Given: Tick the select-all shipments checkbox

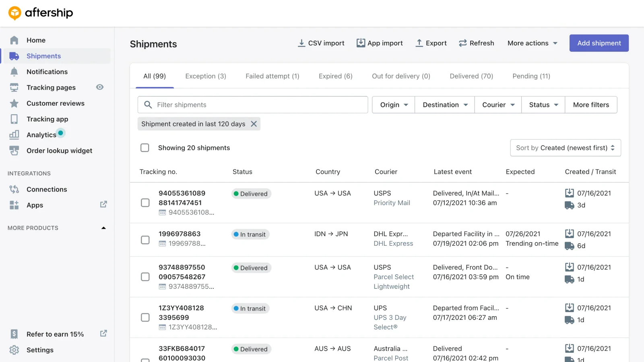Looking at the screenshot, I should [x=145, y=148].
